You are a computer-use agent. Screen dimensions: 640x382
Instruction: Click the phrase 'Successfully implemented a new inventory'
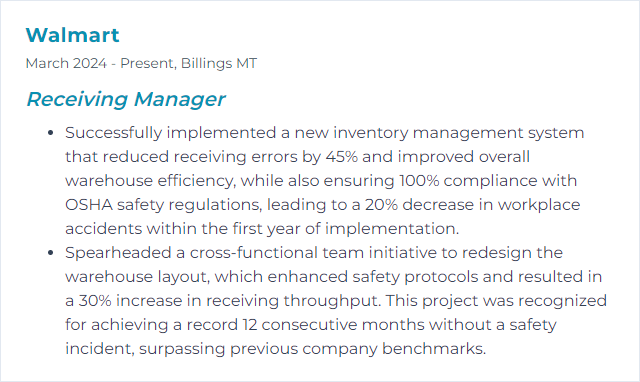(x=237, y=133)
